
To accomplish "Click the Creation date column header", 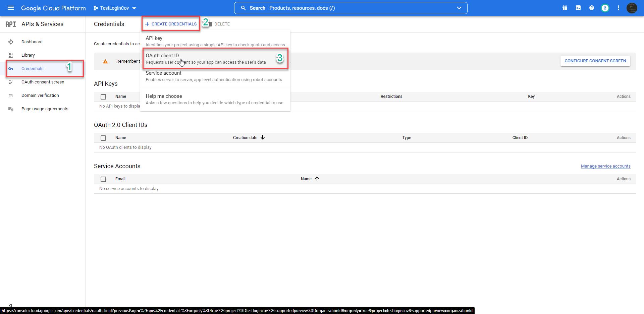I will [x=245, y=138].
